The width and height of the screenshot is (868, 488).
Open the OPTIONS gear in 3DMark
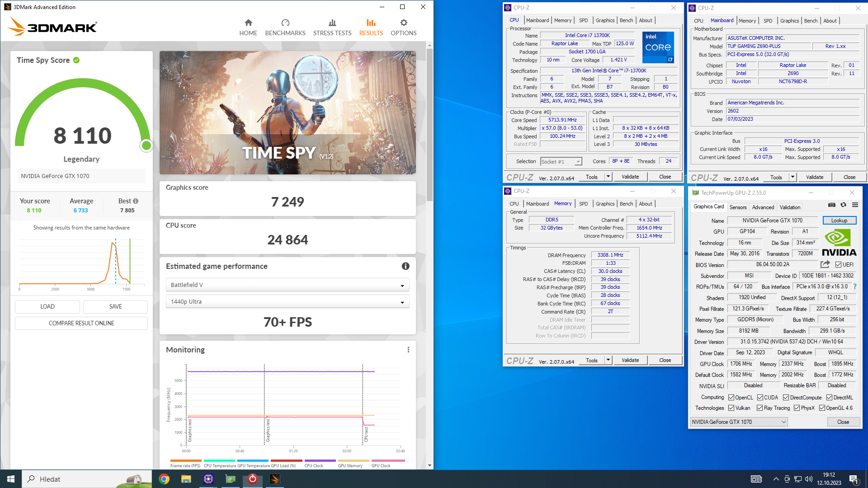(404, 28)
